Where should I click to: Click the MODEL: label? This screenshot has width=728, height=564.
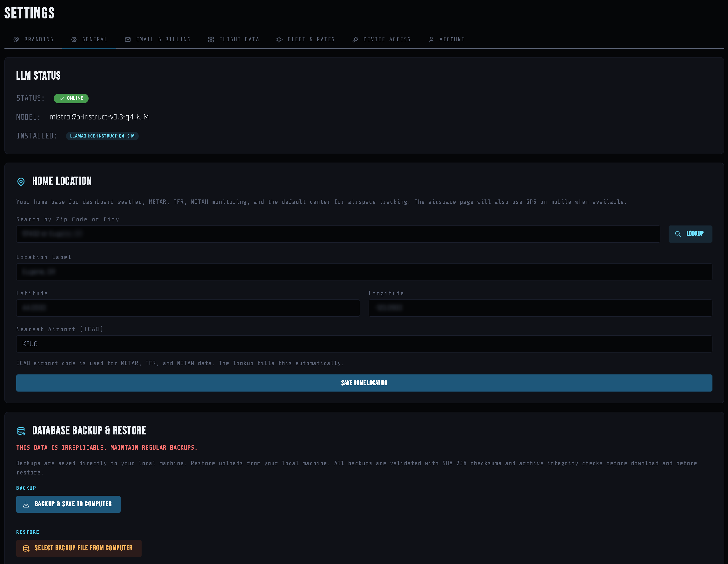[x=28, y=117]
